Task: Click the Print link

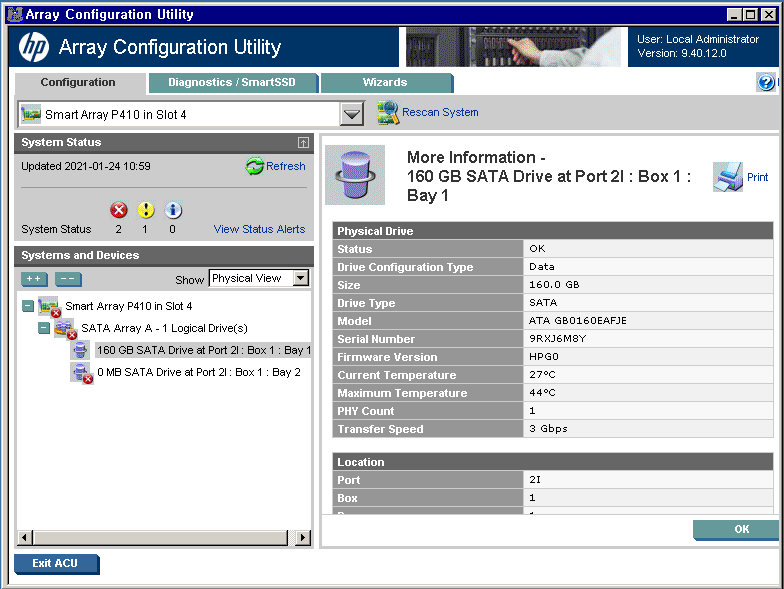Action: point(758,177)
